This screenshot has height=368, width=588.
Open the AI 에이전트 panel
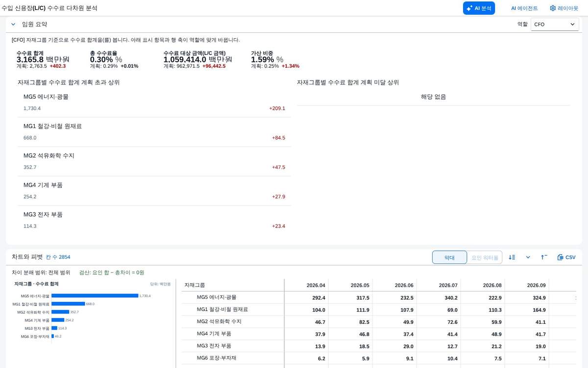(x=524, y=8)
